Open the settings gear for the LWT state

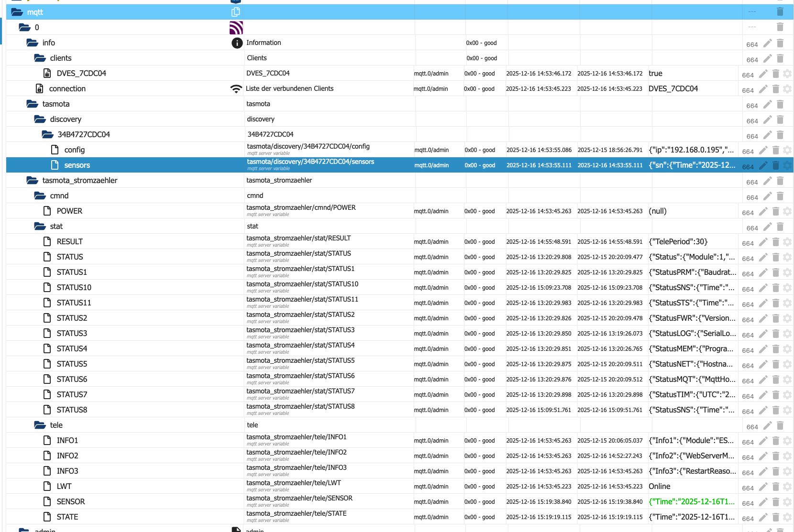click(x=787, y=487)
